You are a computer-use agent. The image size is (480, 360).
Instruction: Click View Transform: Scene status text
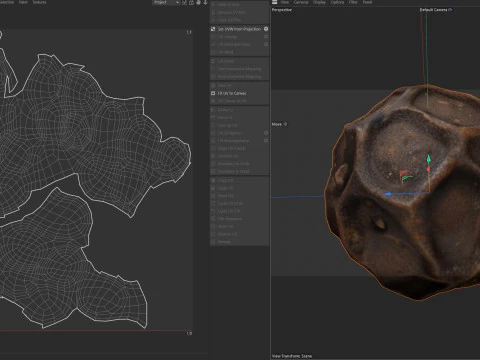pos(292,356)
